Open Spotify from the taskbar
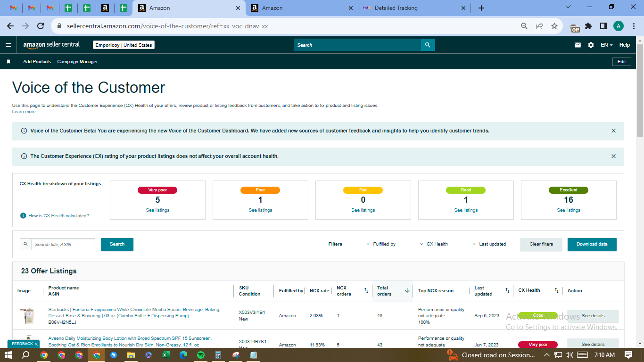 (200, 355)
